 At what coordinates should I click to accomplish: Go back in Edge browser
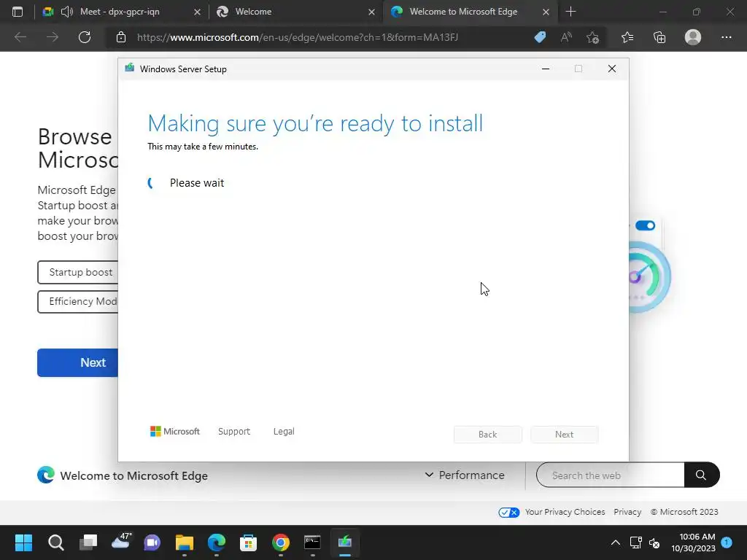[20, 37]
